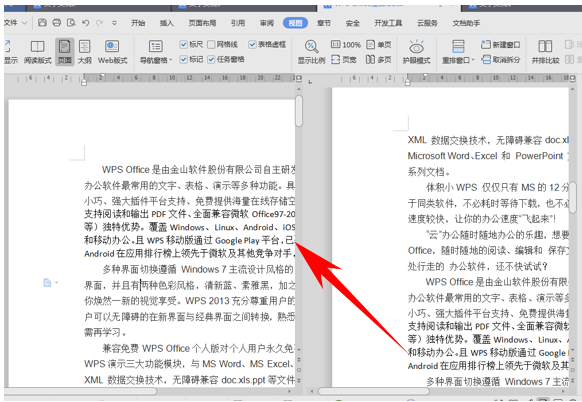The width and height of the screenshot is (582, 402).
Task: Click 新建窗口 new window
Action: click(500, 45)
